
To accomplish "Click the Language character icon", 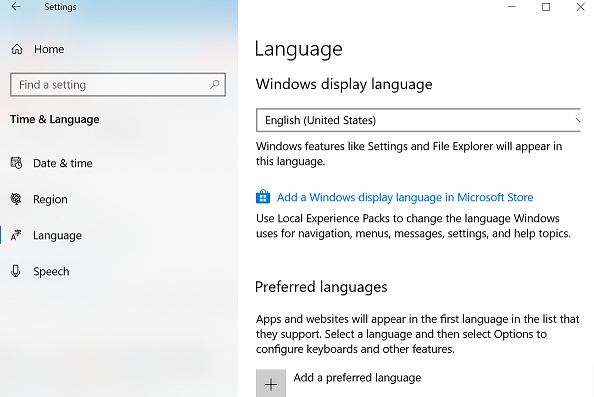I will click(16, 235).
